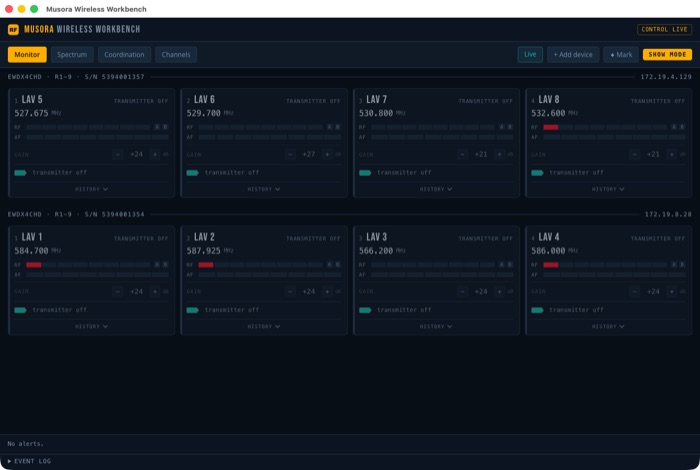The width and height of the screenshot is (700, 470).
Task: Increase LAV 2 gain with plus button
Action: [x=327, y=291]
